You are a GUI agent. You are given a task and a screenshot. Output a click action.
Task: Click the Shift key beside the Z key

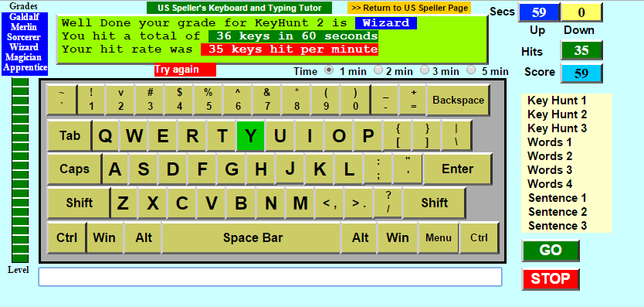point(79,203)
